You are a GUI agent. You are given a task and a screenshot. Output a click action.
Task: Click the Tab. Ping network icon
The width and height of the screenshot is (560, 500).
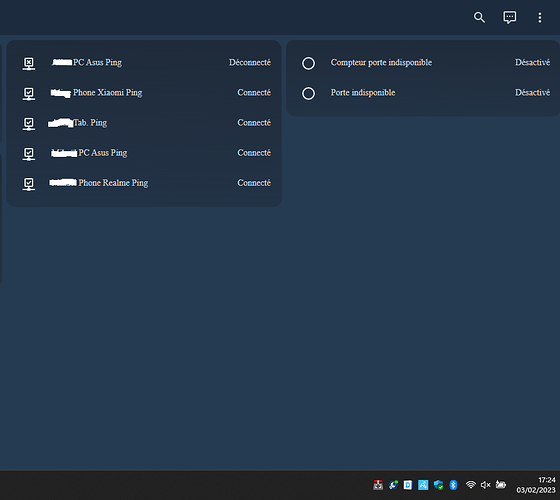coord(29,124)
